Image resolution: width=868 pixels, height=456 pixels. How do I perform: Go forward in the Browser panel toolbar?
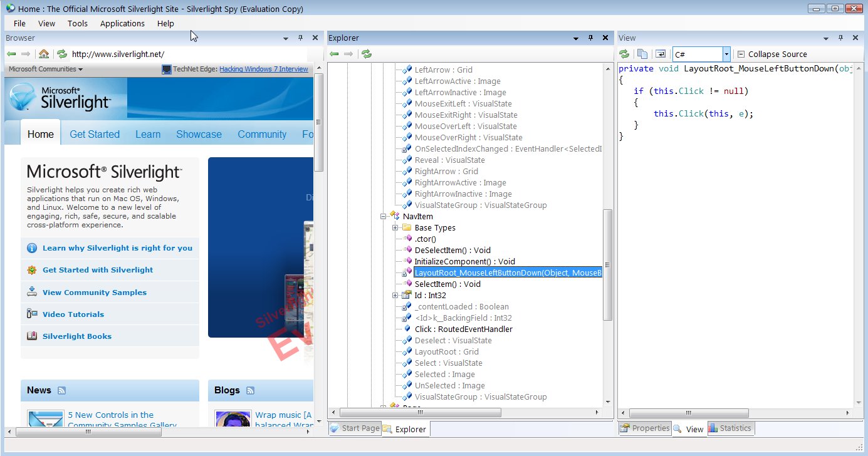tap(26, 54)
